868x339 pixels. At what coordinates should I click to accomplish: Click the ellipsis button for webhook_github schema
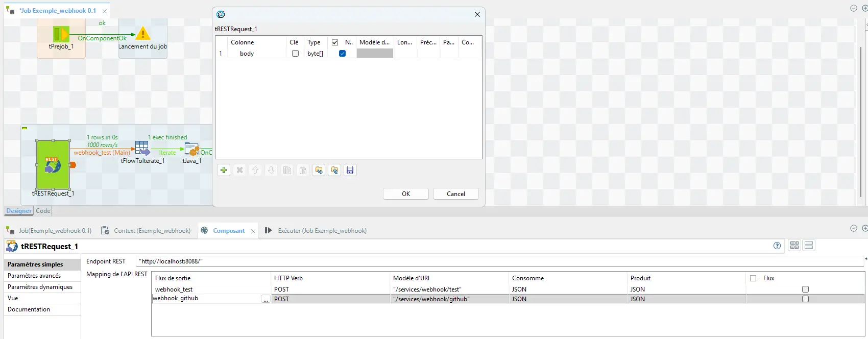[x=266, y=299]
